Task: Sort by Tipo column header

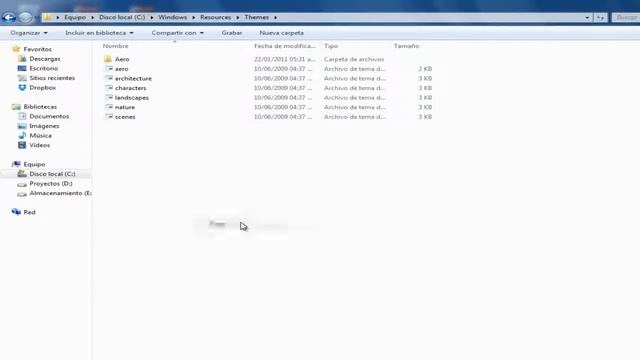Action: pos(331,46)
